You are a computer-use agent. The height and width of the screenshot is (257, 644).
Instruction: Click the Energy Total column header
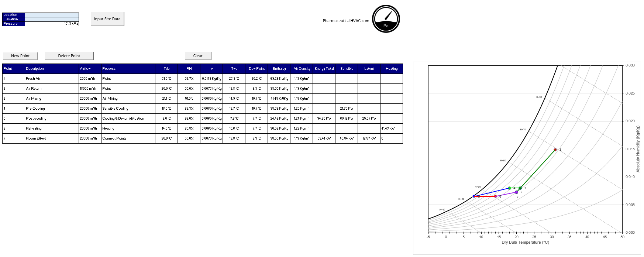pyautogui.click(x=324, y=69)
